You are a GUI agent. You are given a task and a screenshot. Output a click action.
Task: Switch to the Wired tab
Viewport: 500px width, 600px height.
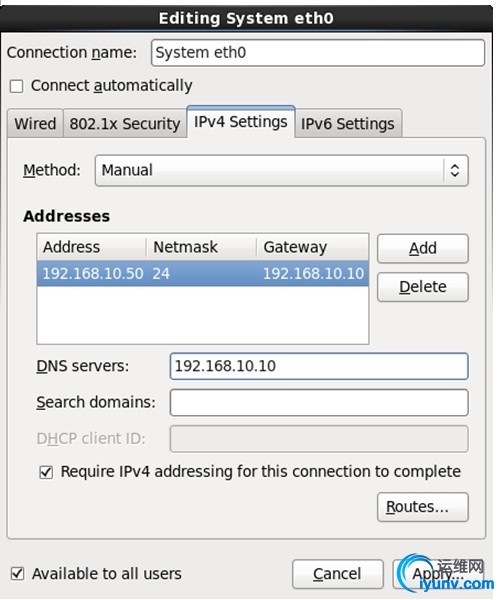[x=35, y=124]
